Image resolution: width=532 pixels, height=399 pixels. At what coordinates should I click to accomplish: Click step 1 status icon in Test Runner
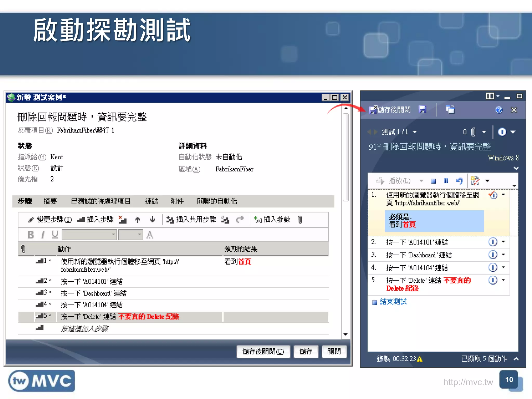(493, 195)
